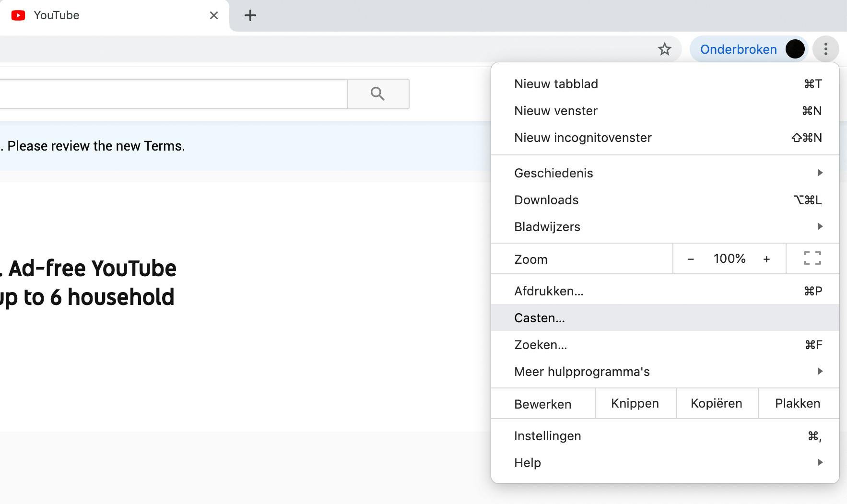Click into the YouTube search field
The height and width of the screenshot is (504, 847).
pos(173,94)
